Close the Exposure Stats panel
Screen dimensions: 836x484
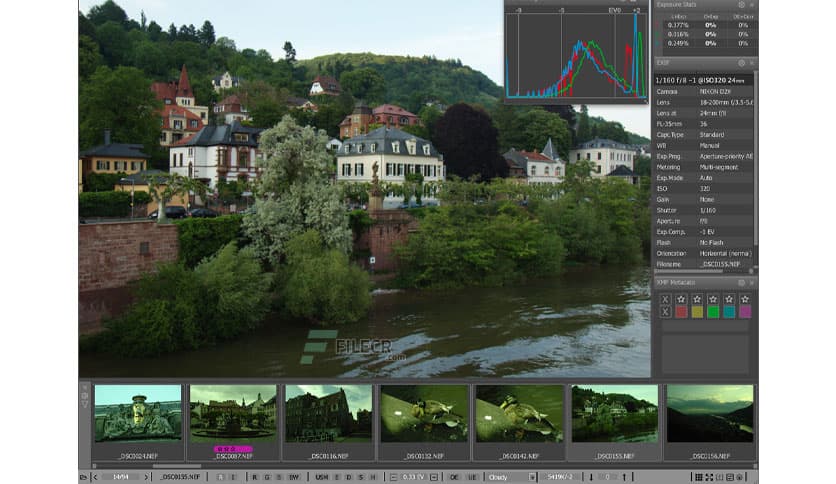(752, 4)
